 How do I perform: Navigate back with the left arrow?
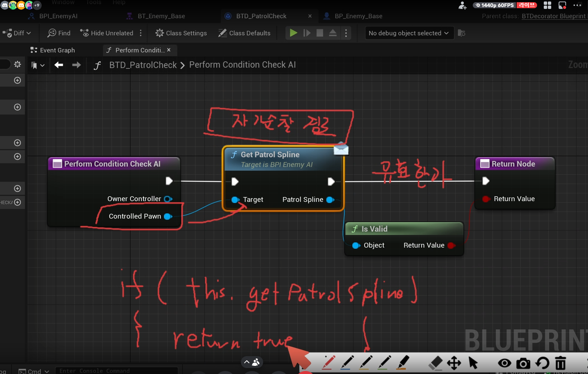(x=59, y=65)
